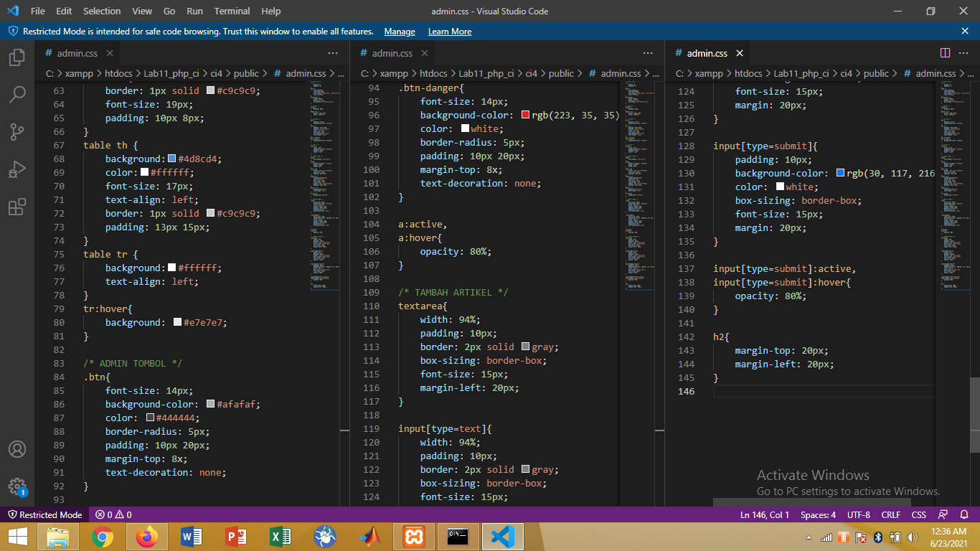Open the View menu
980x551 pixels.
(x=141, y=11)
